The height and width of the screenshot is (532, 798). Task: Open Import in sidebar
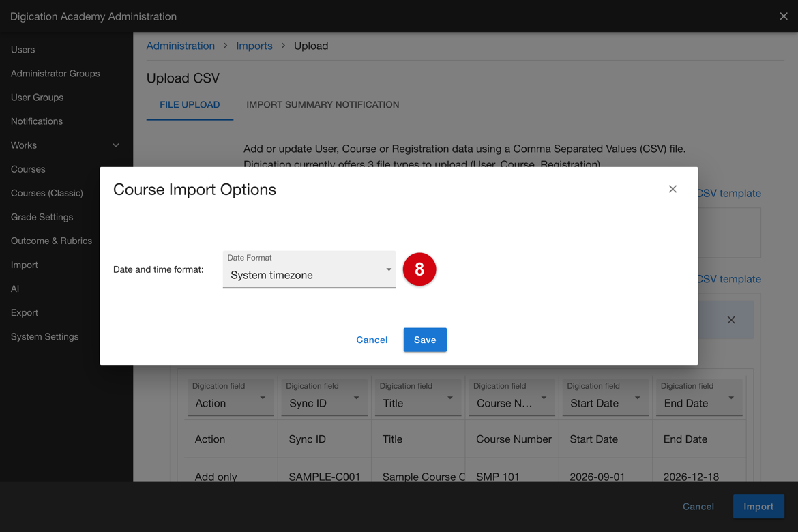(25, 265)
